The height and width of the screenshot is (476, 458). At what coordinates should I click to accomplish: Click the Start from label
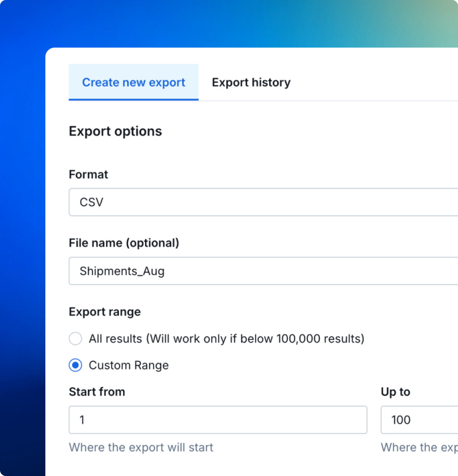point(97,392)
